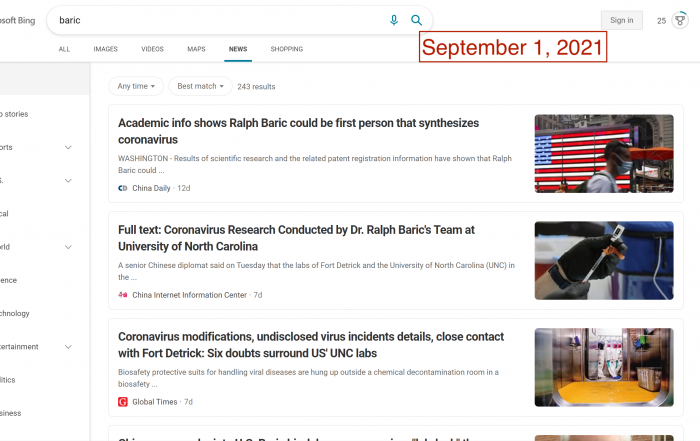
Task: Click the Sign in button
Action: pyautogui.click(x=621, y=20)
